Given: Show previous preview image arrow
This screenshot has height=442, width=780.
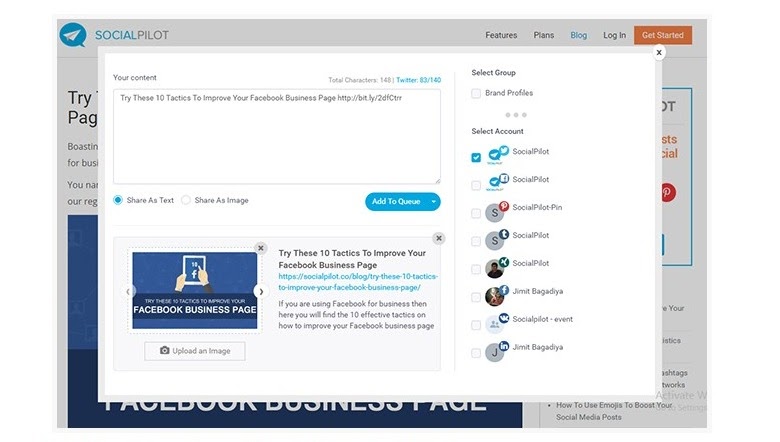Looking at the screenshot, I should point(128,292).
